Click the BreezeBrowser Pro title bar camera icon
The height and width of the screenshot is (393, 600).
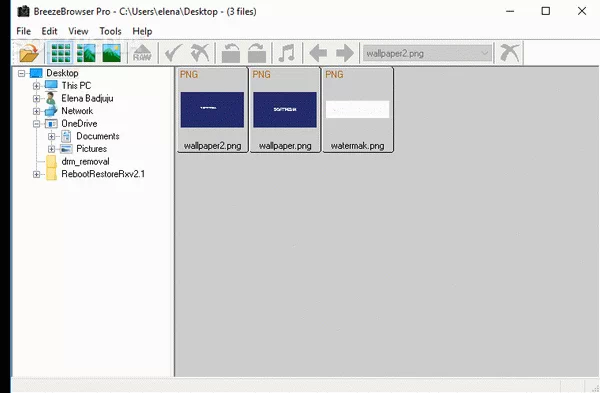pyautogui.click(x=23, y=11)
